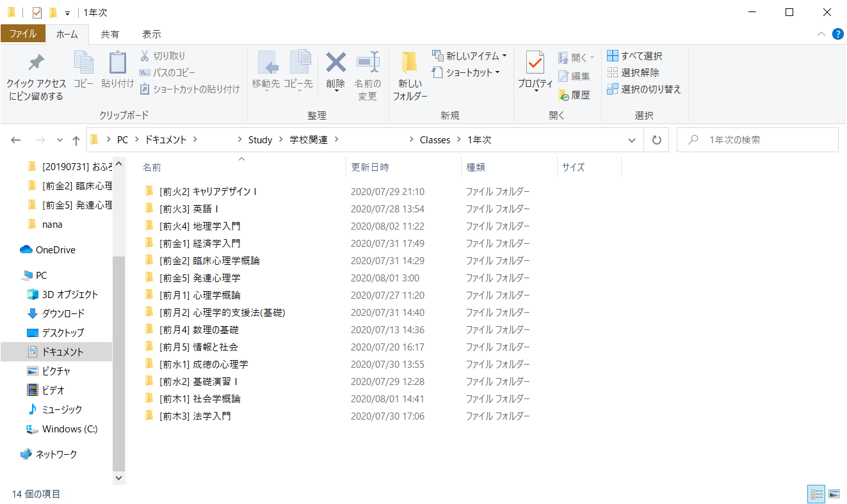
Task: Open the help question mark icon
Action: coord(837,35)
